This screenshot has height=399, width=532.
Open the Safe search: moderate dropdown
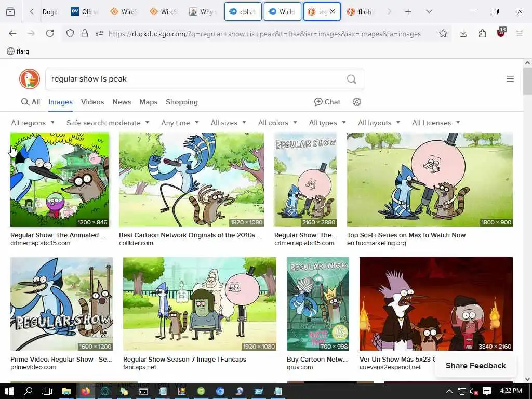click(x=108, y=123)
